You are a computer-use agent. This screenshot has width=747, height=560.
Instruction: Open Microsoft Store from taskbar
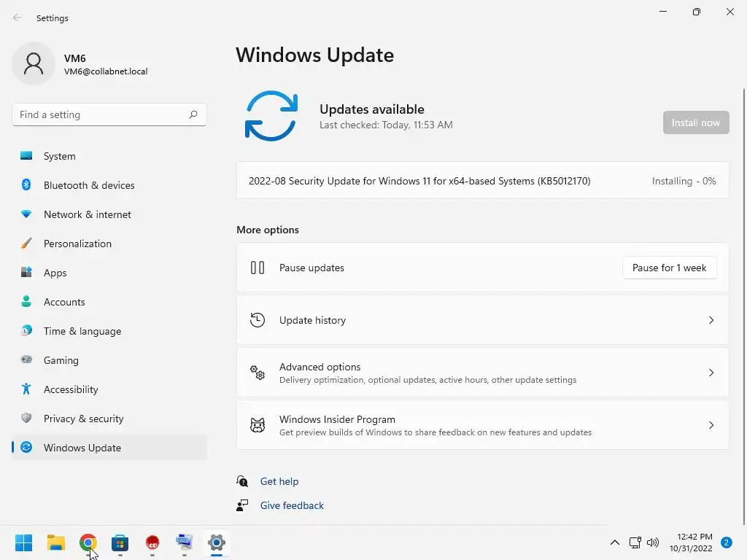click(x=120, y=542)
